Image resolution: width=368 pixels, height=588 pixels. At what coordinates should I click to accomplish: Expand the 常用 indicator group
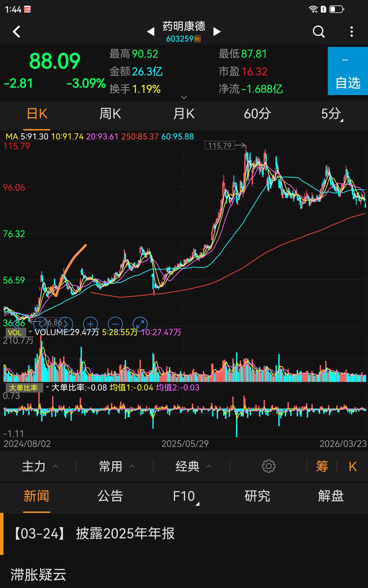[117, 466]
